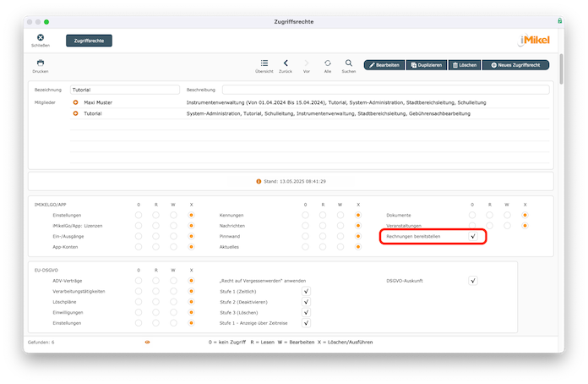Toggle DSGVO-Auskunft checkbox
Viewport: 588px width, 384px height.
coord(473,280)
